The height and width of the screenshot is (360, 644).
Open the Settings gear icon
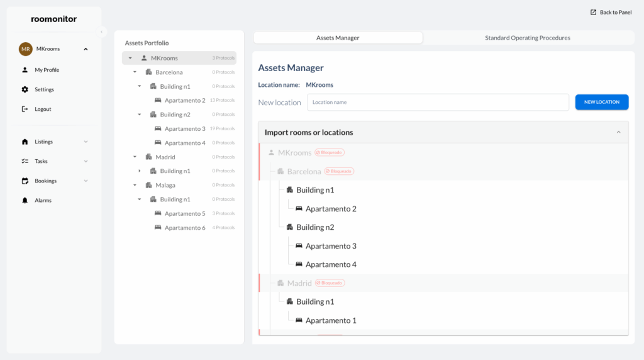click(x=25, y=89)
